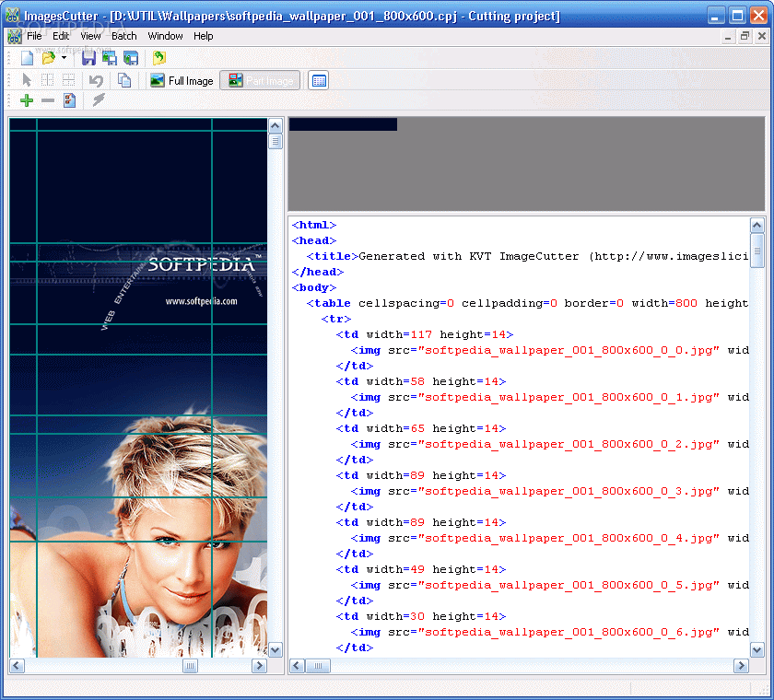
Task: Click the save all images icon
Action: coord(131,58)
